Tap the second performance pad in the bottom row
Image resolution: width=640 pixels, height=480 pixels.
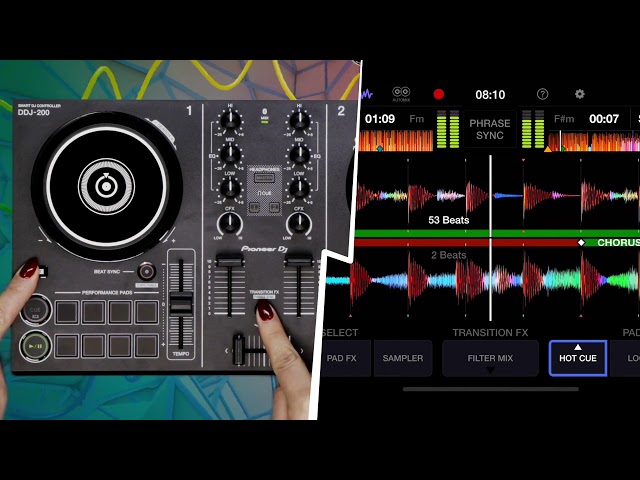click(93, 345)
